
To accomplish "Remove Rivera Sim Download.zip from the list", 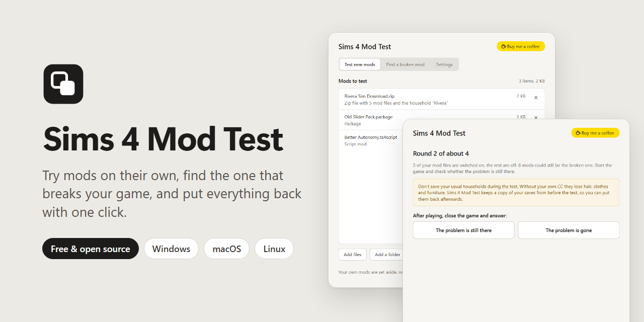I will tap(536, 98).
